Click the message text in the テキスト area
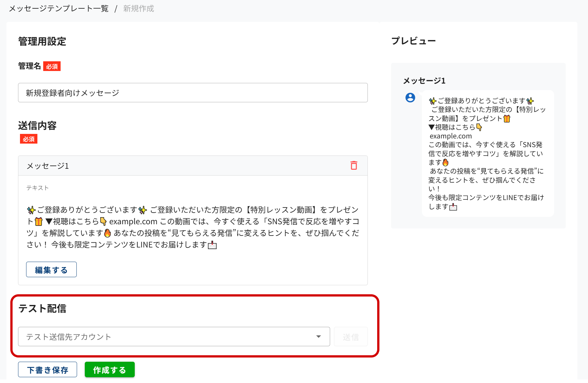The height and width of the screenshot is (383, 588). tap(193, 227)
